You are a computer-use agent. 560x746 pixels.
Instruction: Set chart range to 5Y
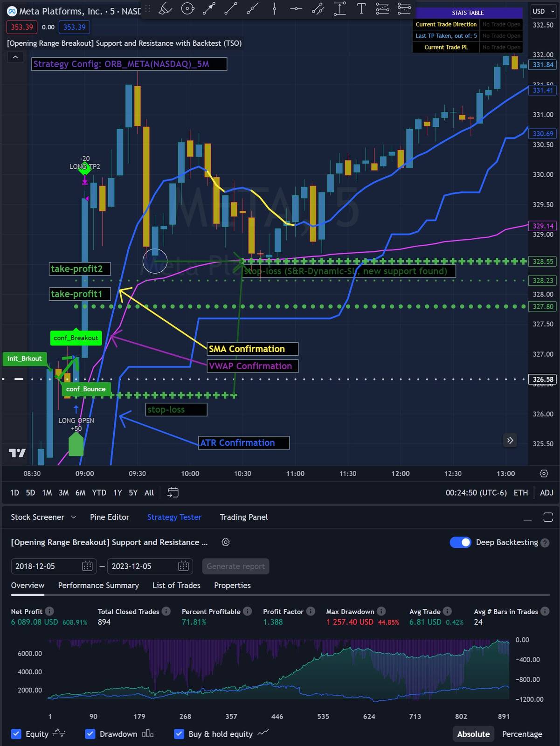(133, 492)
